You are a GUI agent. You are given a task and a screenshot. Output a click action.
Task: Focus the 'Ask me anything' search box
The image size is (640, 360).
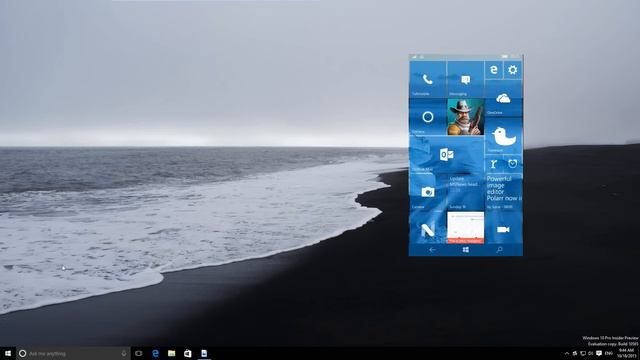coord(73,353)
